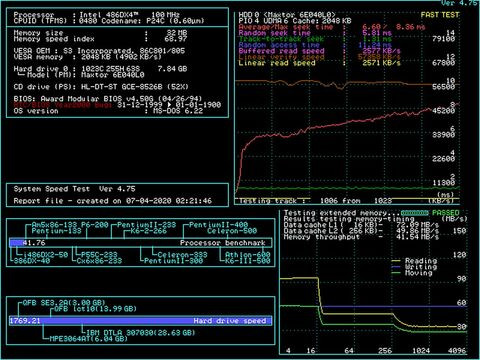Image resolution: width=480 pixels, height=360 pixels.
Task: Click the 'Random seek time' label
Action: [274, 33]
